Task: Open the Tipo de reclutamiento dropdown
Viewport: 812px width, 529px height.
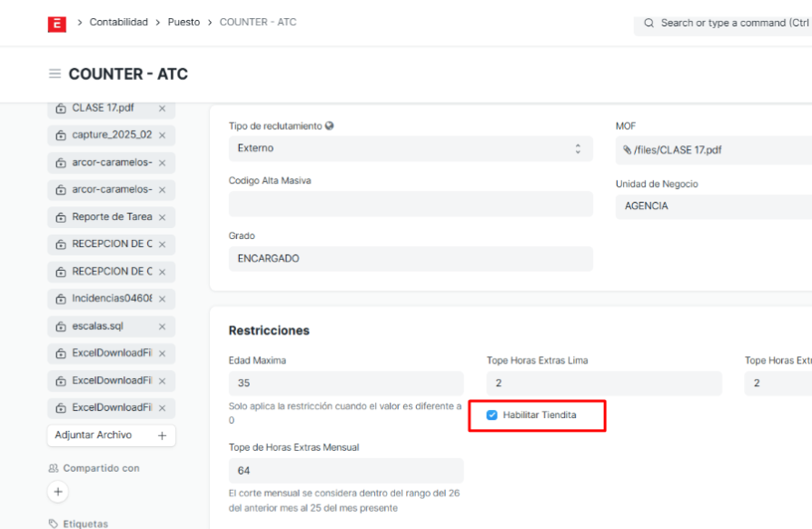Action: [410, 148]
